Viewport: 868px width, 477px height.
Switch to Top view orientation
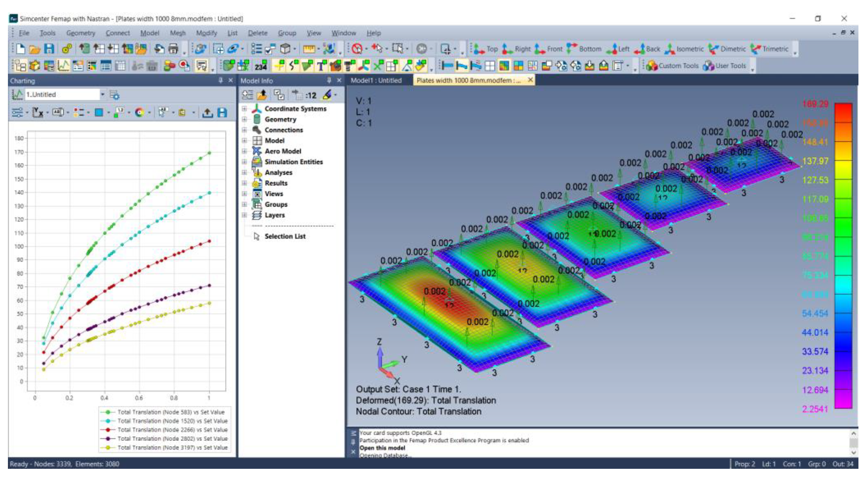coord(486,49)
